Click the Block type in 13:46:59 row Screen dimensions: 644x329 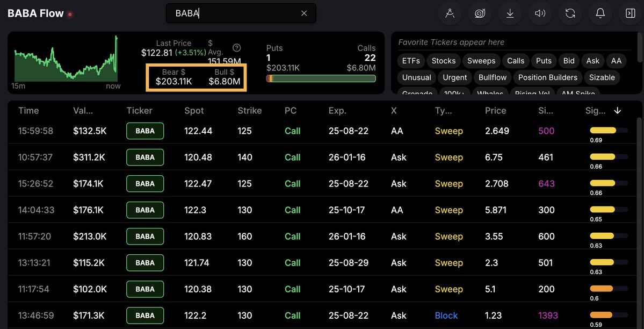[446, 316]
